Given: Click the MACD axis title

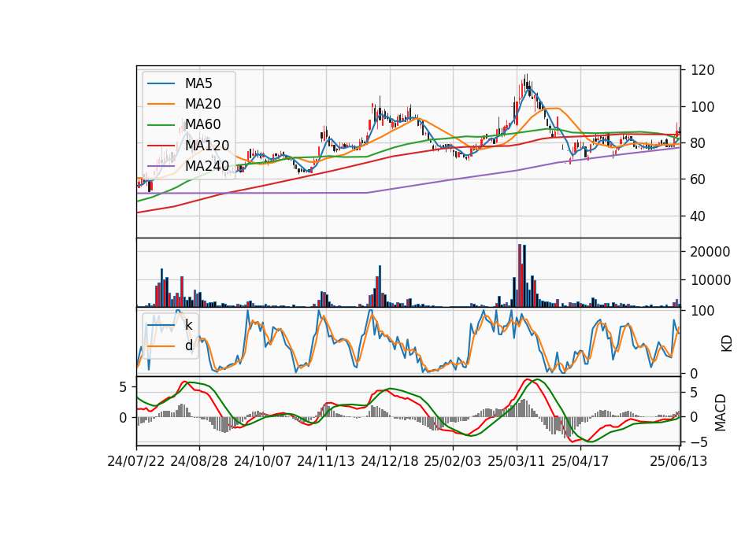Looking at the screenshot, I should pyautogui.click(x=721, y=412).
